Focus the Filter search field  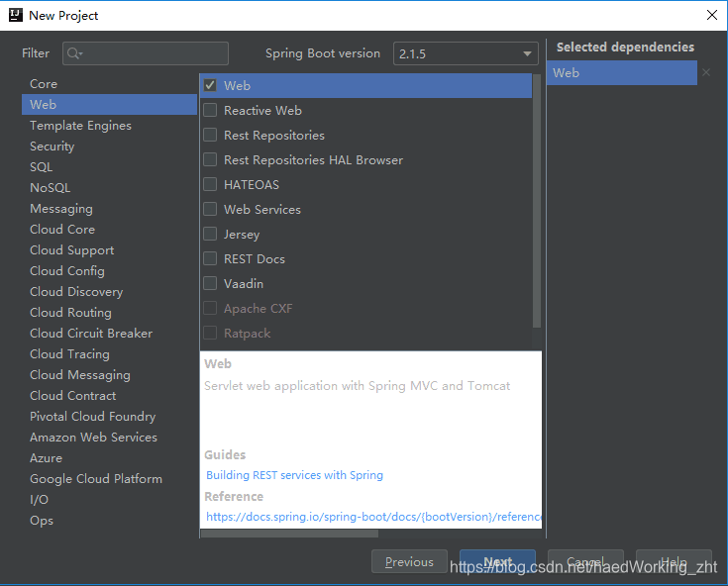click(x=146, y=53)
